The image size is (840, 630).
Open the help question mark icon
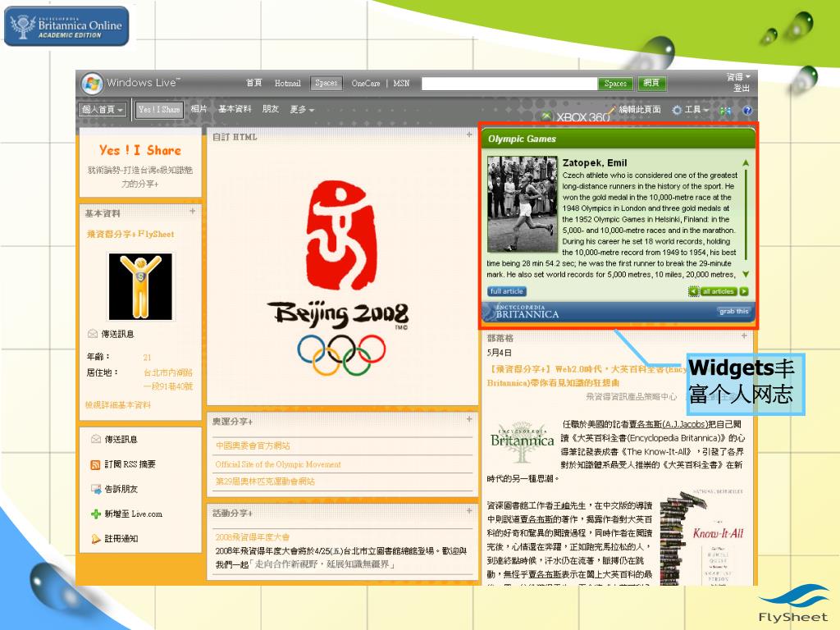(747, 111)
